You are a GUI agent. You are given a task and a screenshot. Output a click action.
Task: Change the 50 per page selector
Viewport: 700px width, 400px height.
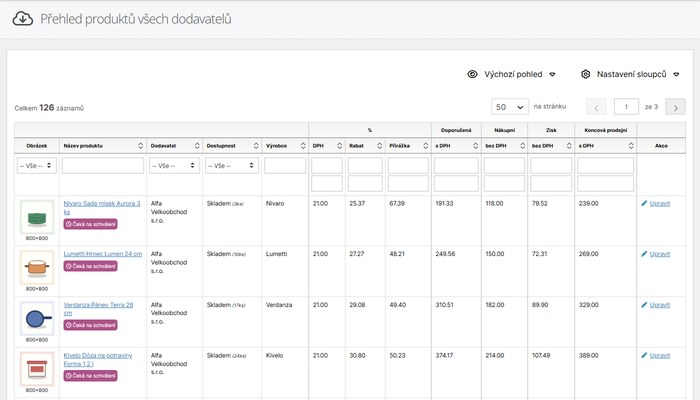(510, 107)
